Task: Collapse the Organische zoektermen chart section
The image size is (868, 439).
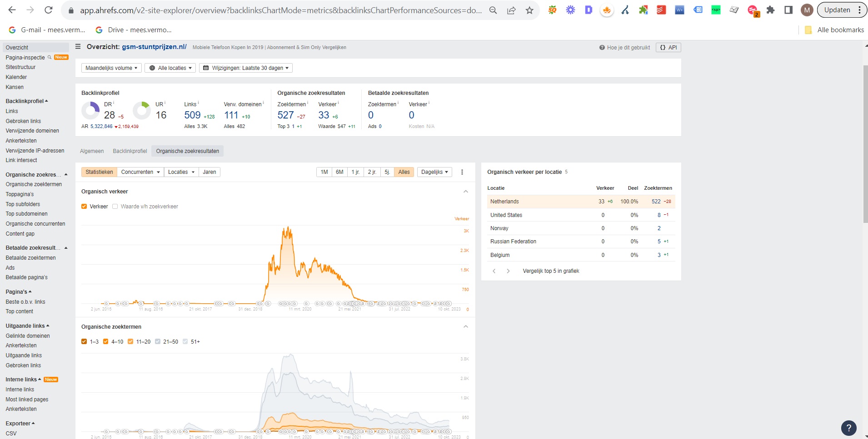Action: (466, 327)
